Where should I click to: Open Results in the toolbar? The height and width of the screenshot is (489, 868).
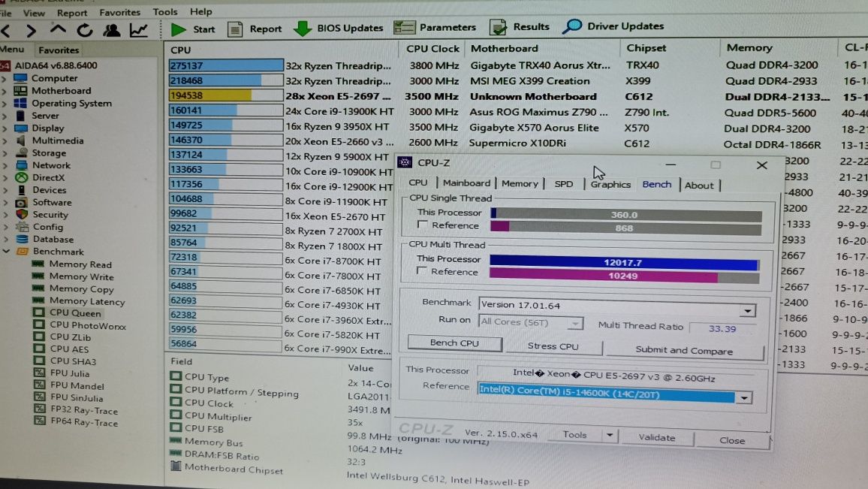(x=520, y=26)
